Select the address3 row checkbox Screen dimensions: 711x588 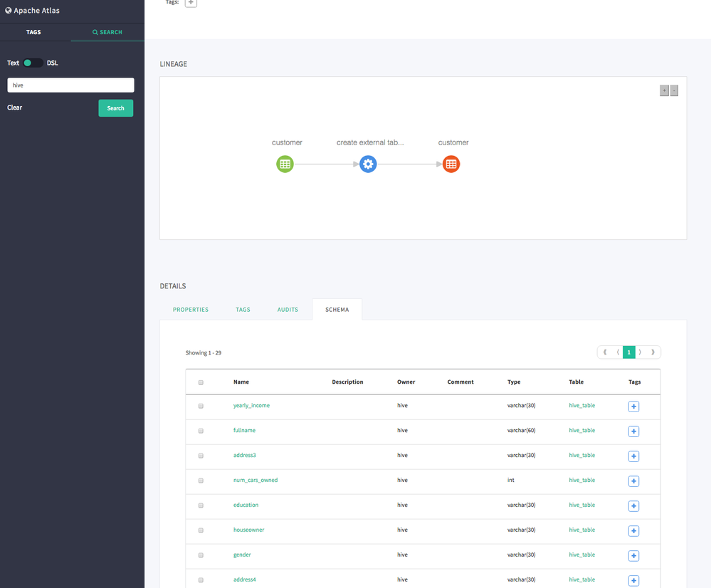pos(201,456)
